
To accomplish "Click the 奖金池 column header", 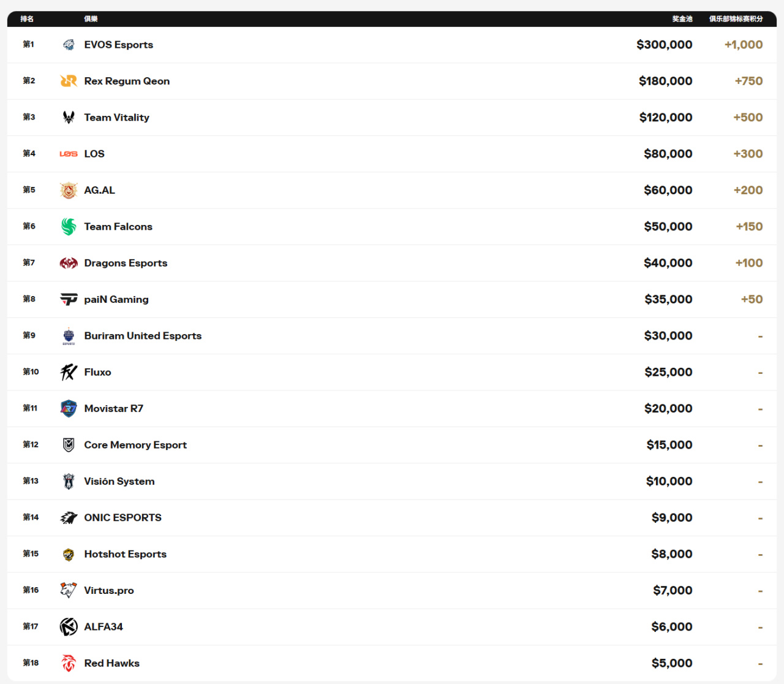I will [682, 19].
